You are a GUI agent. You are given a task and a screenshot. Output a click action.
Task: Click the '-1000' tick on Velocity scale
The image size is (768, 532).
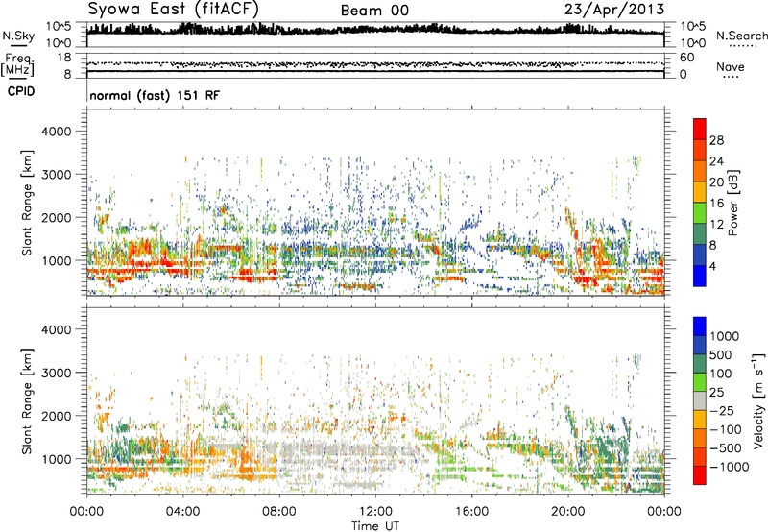[729, 467]
